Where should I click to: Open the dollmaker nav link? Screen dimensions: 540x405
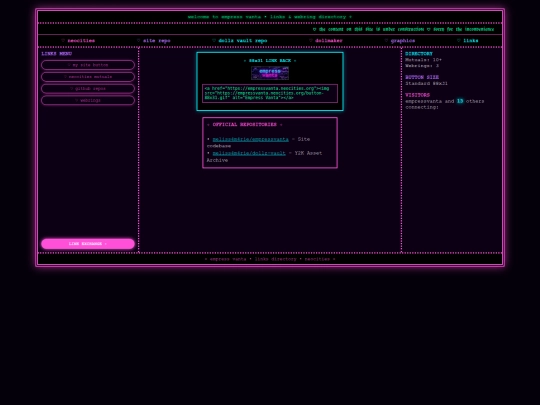click(x=326, y=41)
